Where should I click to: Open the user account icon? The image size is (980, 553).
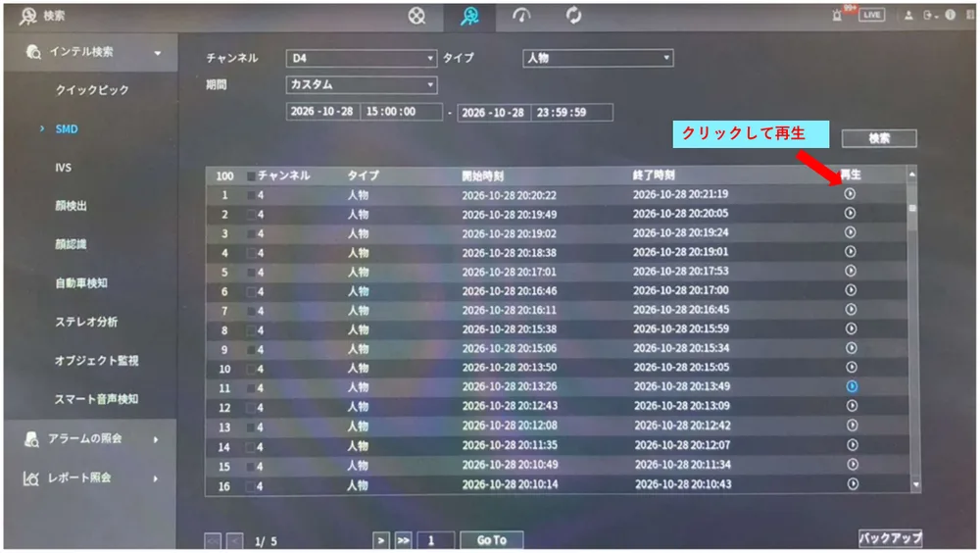pyautogui.click(x=908, y=15)
